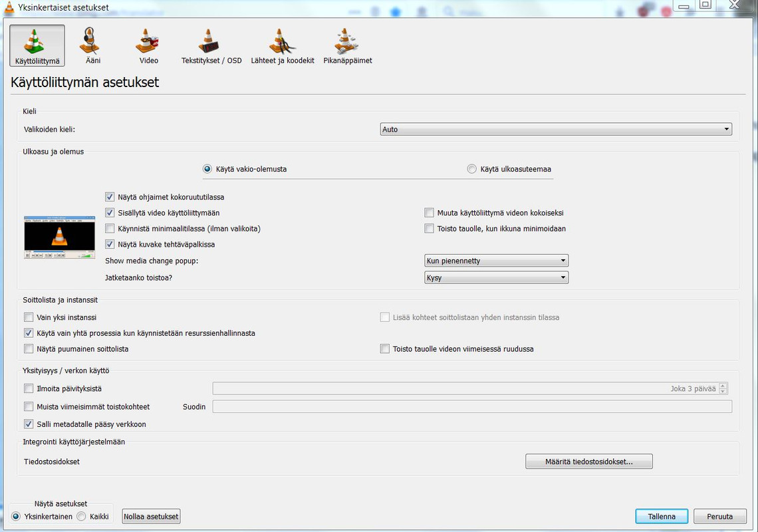Open the Show media change popup dropdown
The height and width of the screenshot is (532, 758).
pos(497,261)
